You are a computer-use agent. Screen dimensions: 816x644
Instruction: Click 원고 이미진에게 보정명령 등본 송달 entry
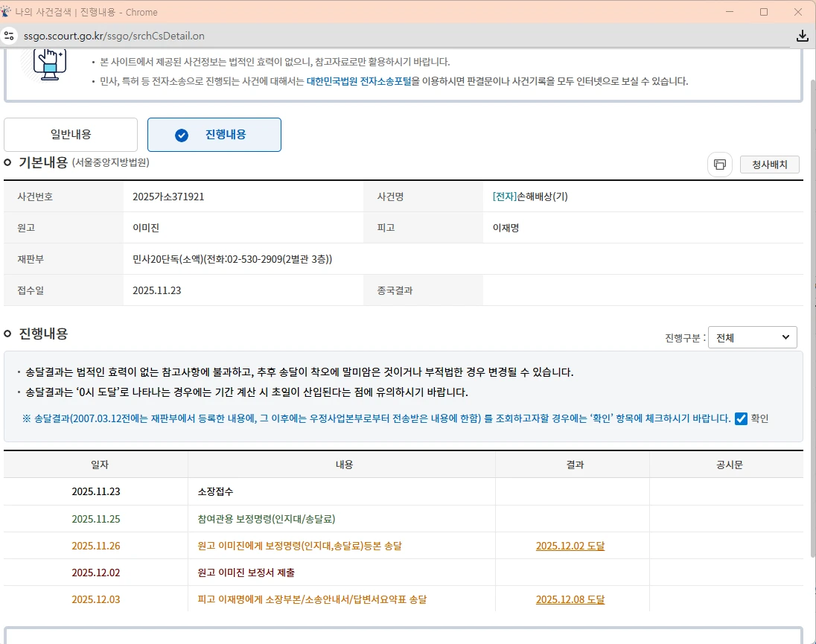[300, 546]
